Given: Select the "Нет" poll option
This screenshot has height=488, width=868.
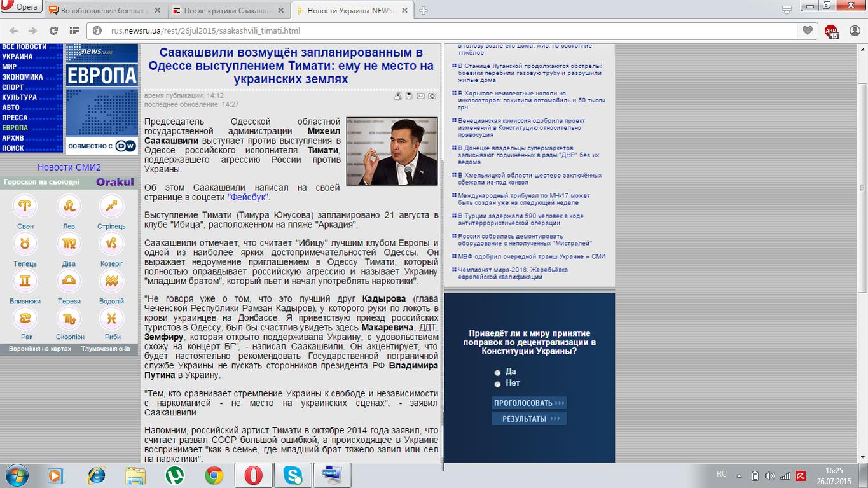Looking at the screenshot, I should pyautogui.click(x=497, y=384).
